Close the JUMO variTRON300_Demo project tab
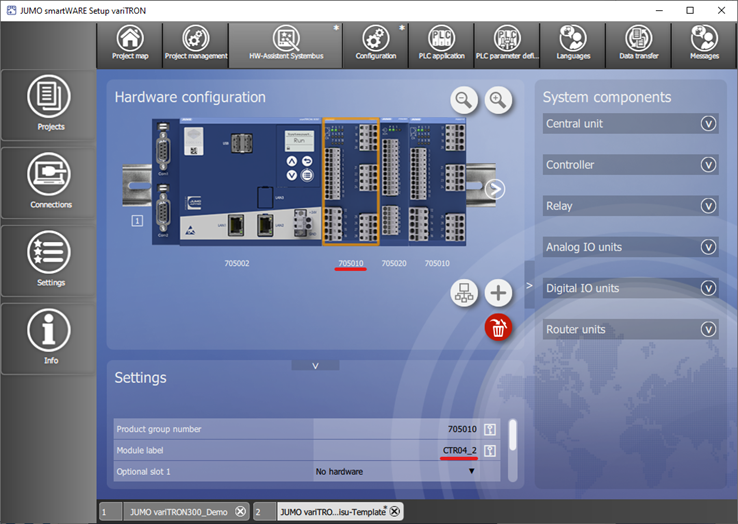The height and width of the screenshot is (524, 738). [240, 511]
